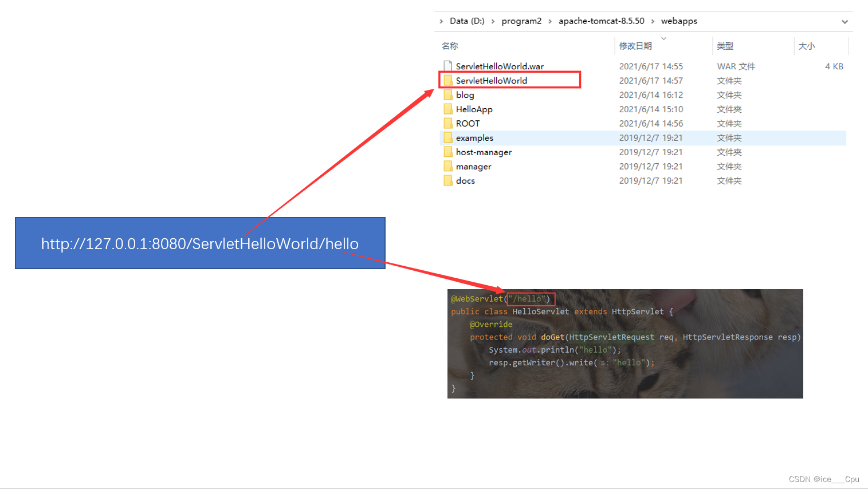Select the ServletHelloWorld.war file icon

coord(448,66)
